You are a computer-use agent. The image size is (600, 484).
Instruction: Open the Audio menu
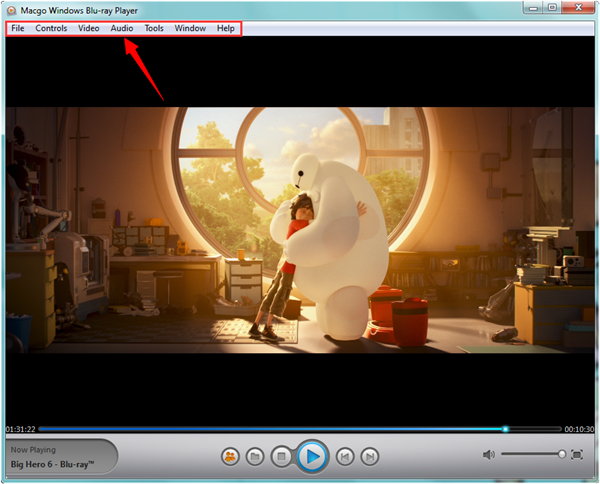[x=122, y=28]
